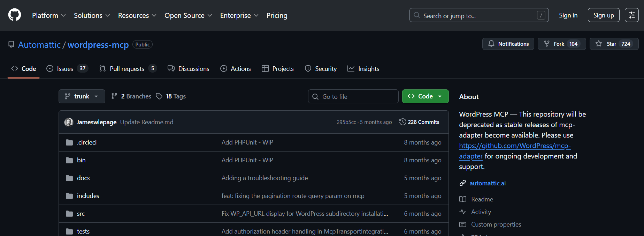Switch to the Insights tab
This screenshot has width=644, height=236.
click(x=363, y=69)
